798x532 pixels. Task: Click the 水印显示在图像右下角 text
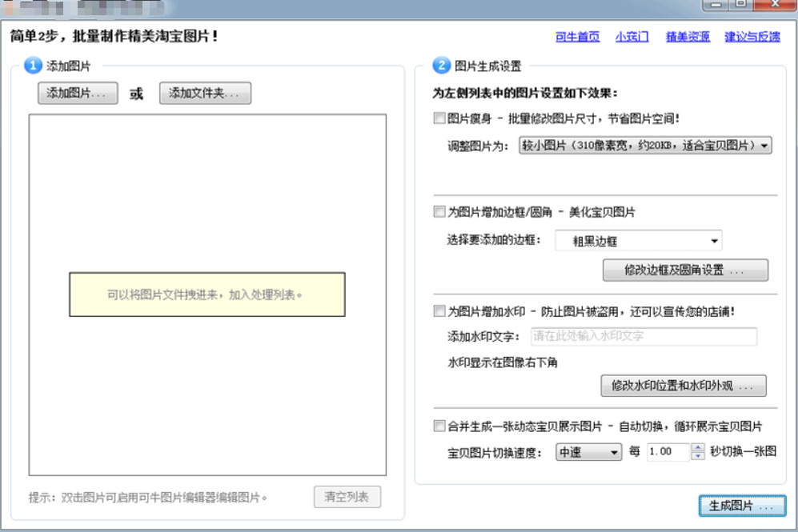[x=503, y=362]
